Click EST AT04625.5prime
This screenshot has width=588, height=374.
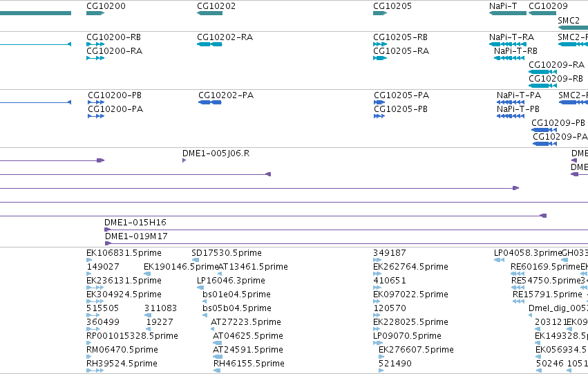pos(248,336)
